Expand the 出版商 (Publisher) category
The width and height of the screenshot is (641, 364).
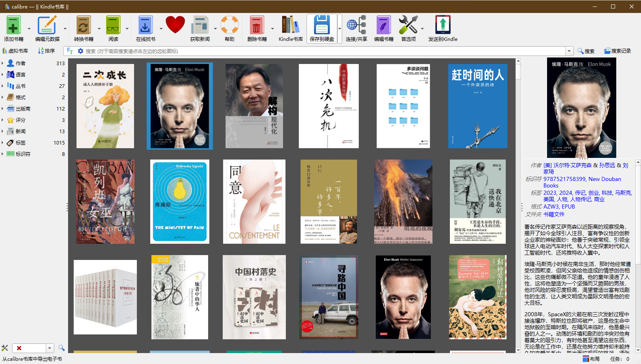click(2, 109)
